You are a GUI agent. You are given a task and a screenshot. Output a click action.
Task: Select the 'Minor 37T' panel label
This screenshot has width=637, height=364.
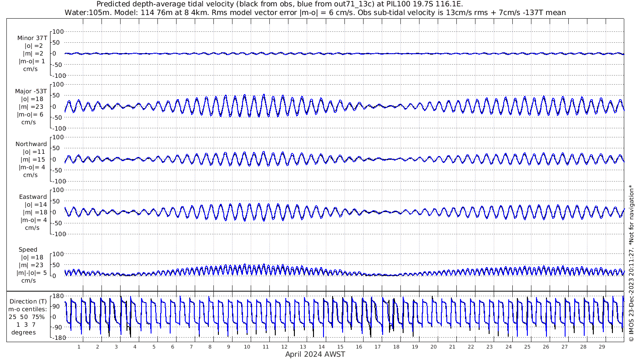[x=32, y=38]
